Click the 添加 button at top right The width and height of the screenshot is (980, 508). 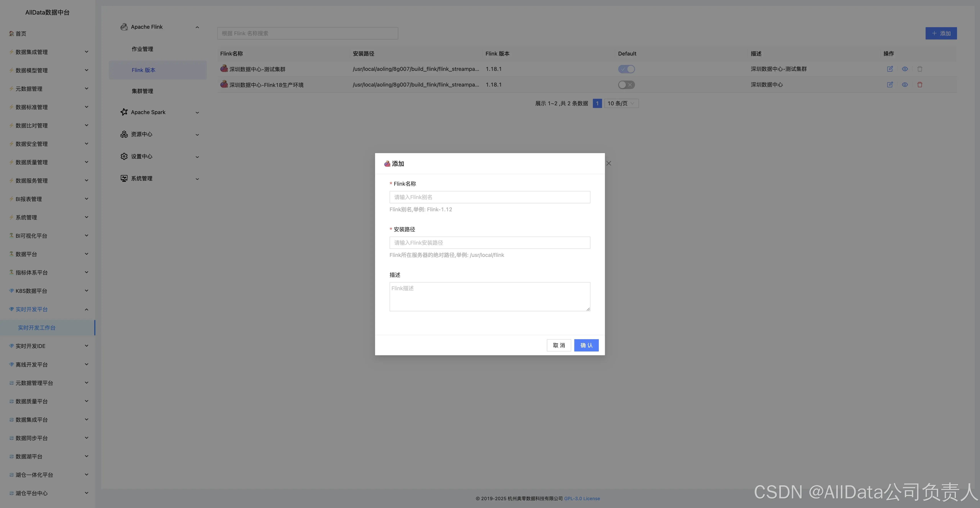coord(941,33)
